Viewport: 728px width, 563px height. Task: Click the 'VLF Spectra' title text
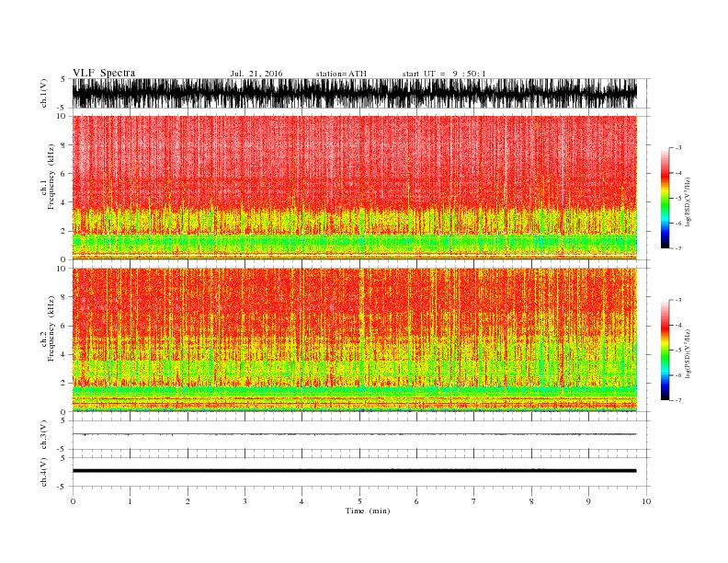(x=104, y=73)
